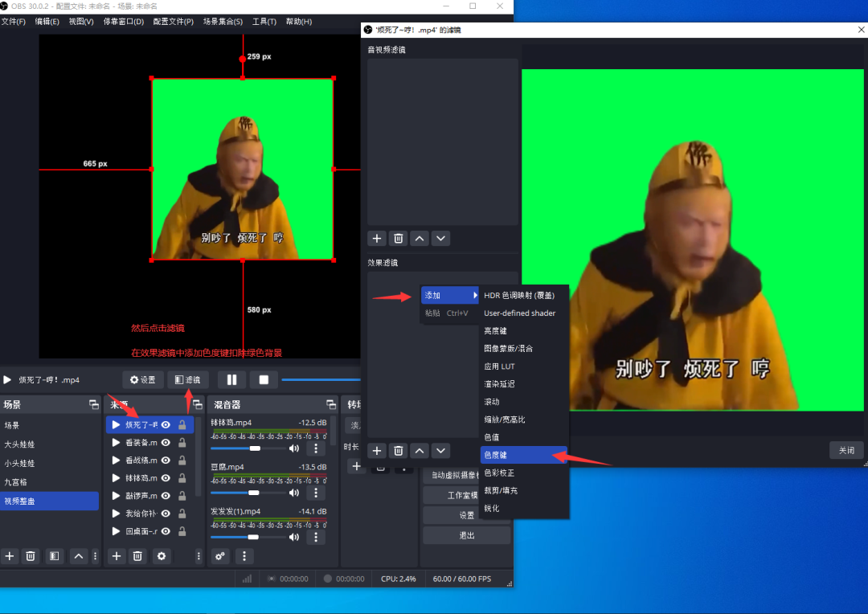The image size is (868, 614).
Task: Move audio/video filter down in list
Action: pos(440,239)
